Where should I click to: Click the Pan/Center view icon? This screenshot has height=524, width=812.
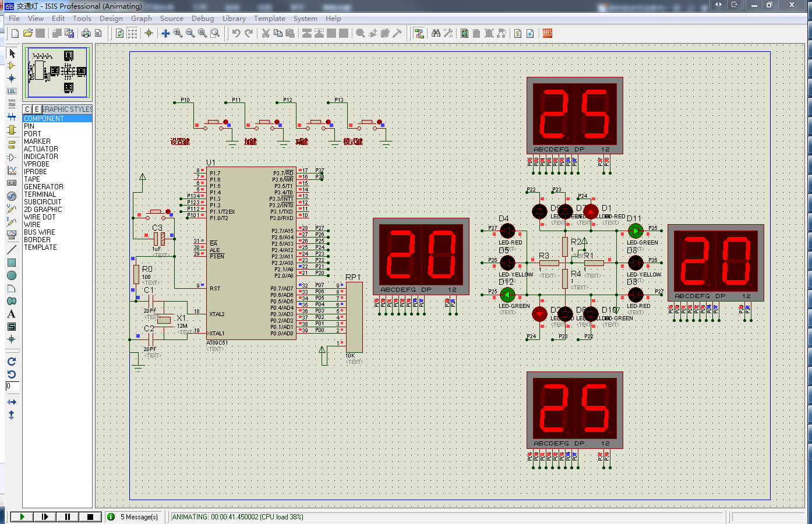(165, 33)
